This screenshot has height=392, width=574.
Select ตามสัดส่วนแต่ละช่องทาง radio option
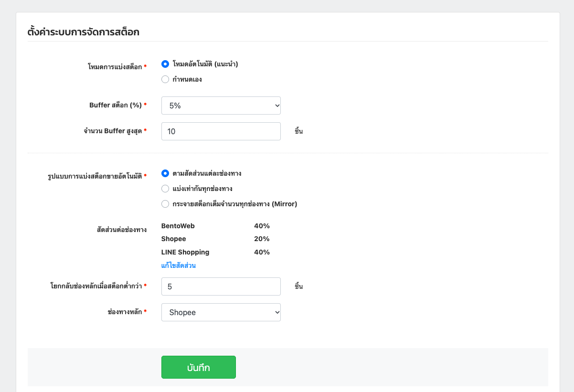pyautogui.click(x=165, y=173)
